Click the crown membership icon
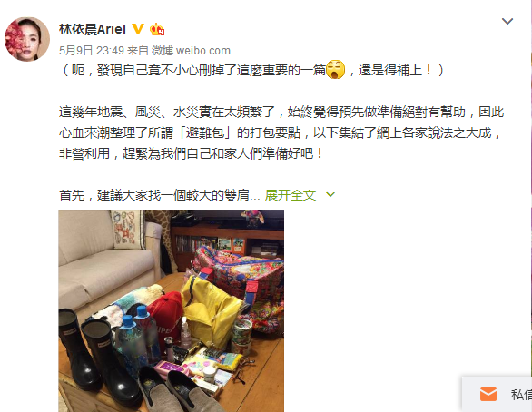Image resolution: width=532 pixels, height=412 pixels. tap(157, 30)
